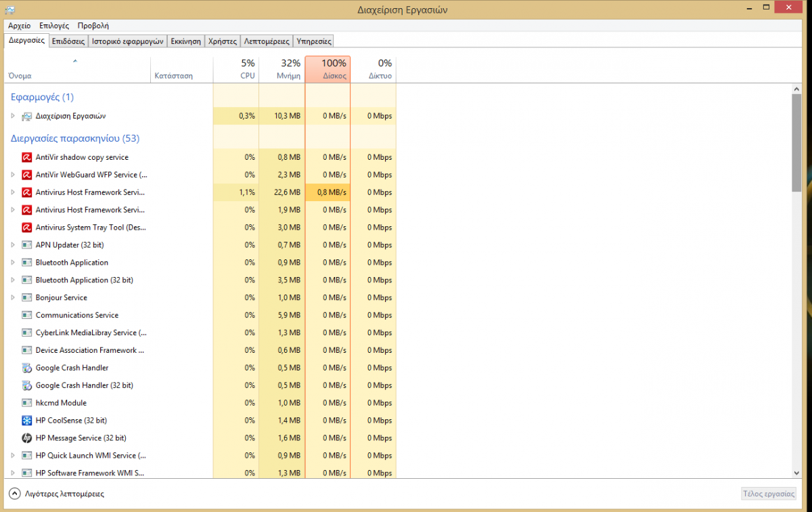Click the process list scrollbar thumb
The width and height of the screenshot is (812, 512).
796,143
